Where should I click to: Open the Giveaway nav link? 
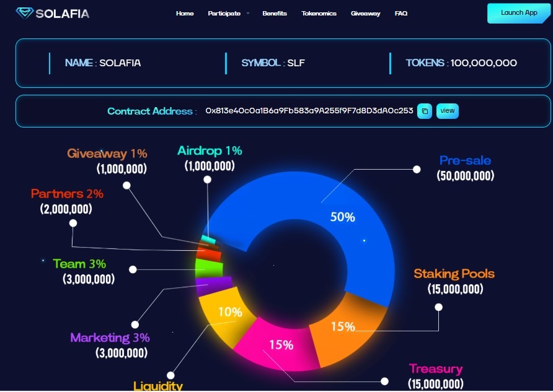point(365,14)
